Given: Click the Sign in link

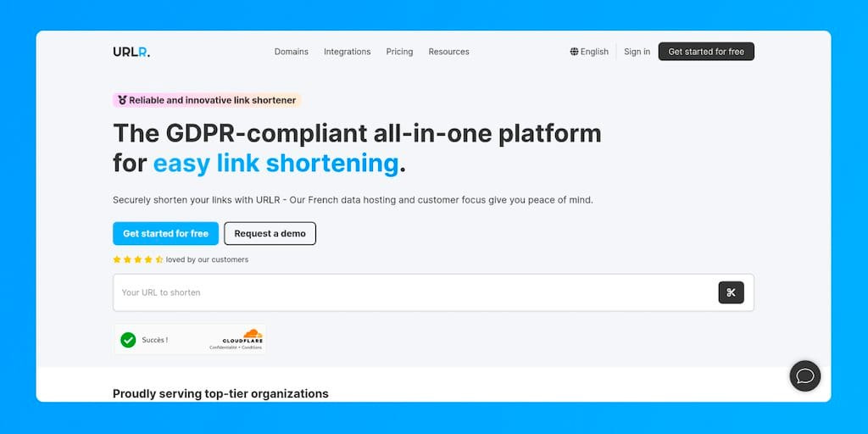Looking at the screenshot, I should click(637, 52).
